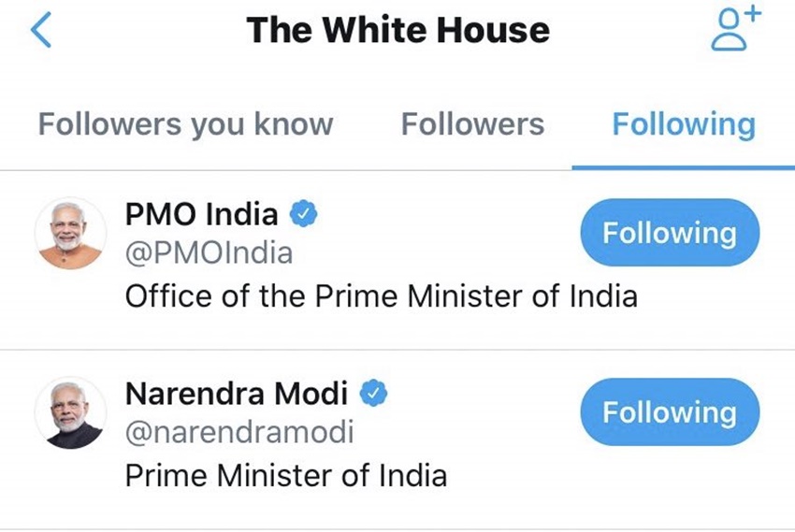Viewport: 795px width, 532px height.
Task: Click blue underline beneath Following tab
Action: [x=684, y=167]
